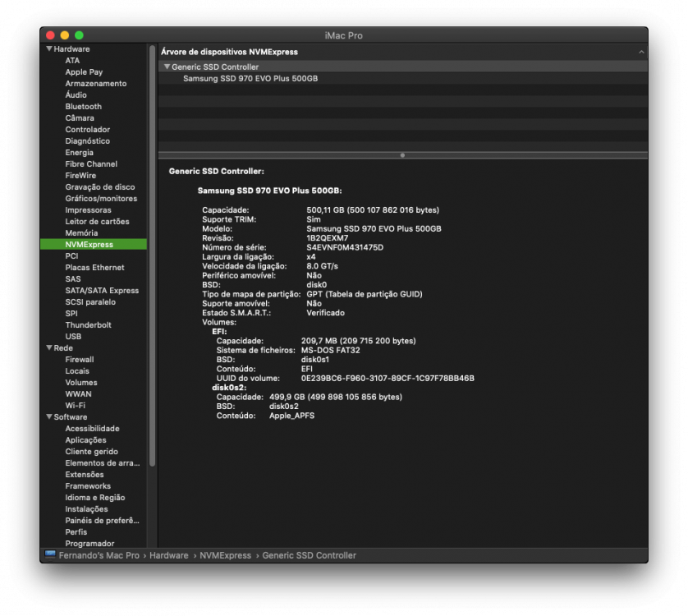
Task: Select Extensões under Software
Action: [85, 475]
